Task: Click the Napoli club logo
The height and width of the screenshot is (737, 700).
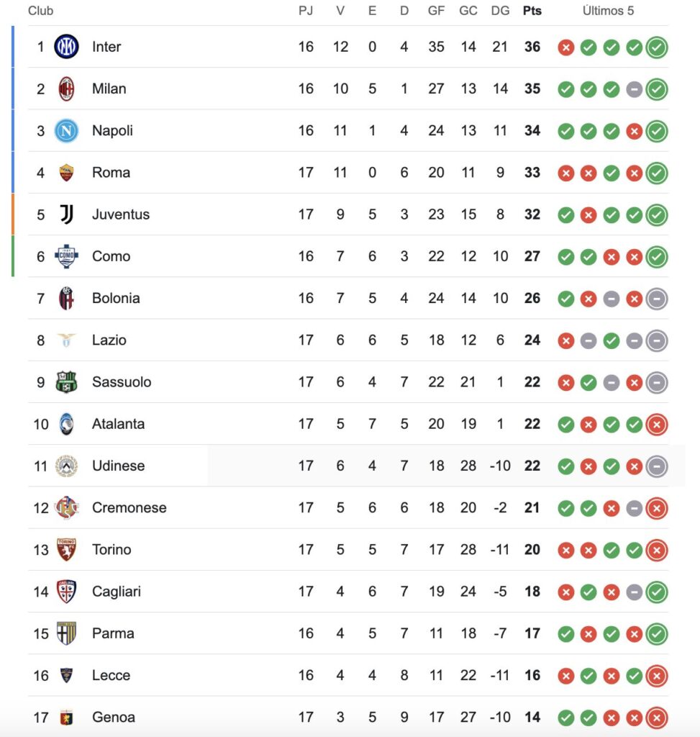Action: (x=66, y=130)
